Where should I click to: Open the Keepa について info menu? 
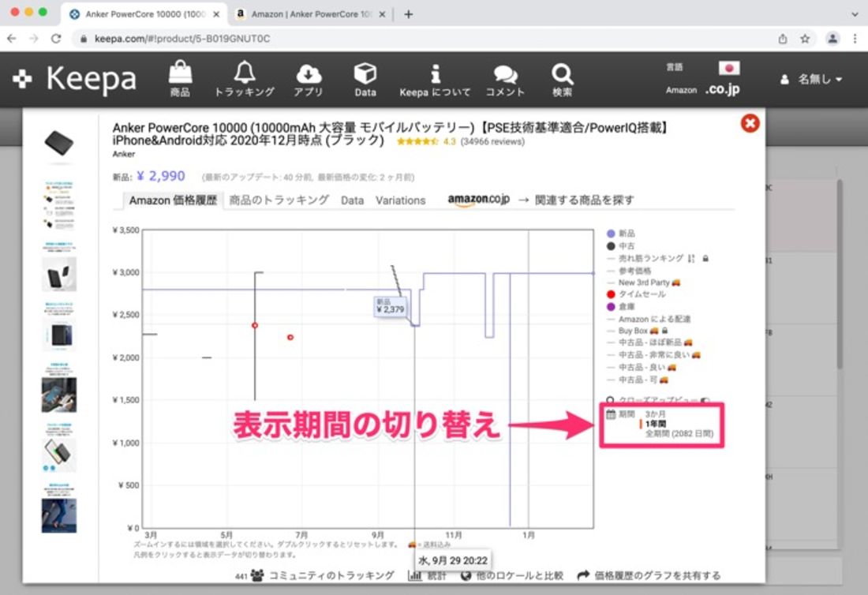pyautogui.click(x=435, y=80)
